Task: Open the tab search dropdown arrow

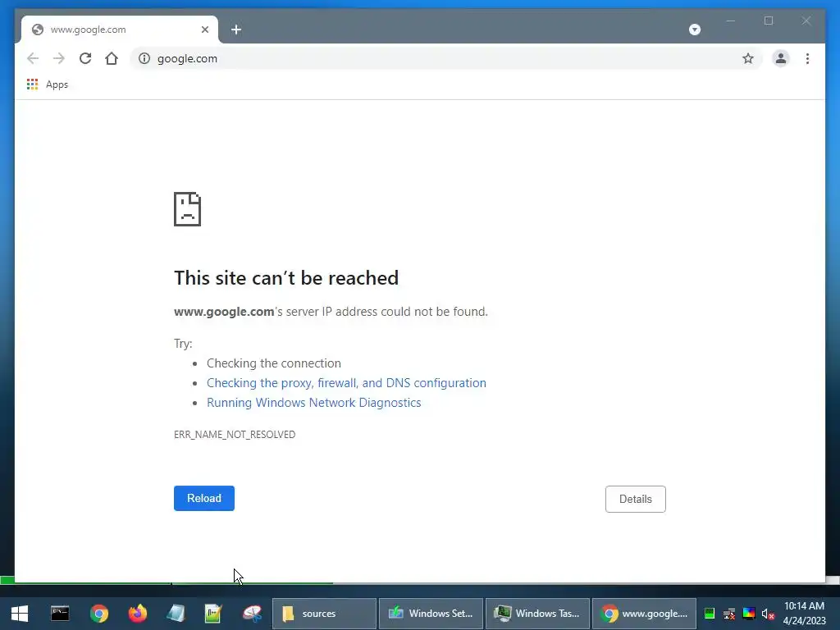Action: tap(695, 30)
